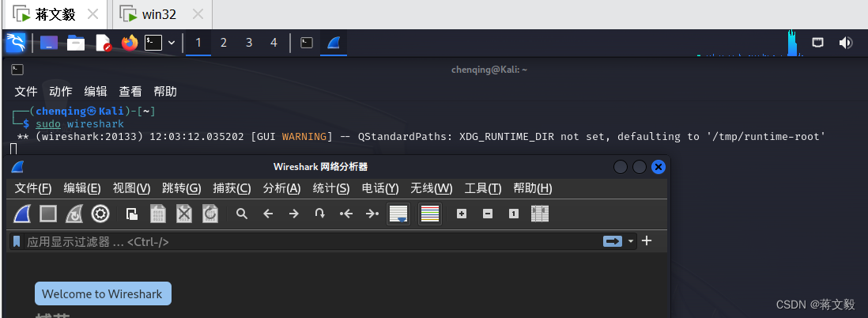Screen dimensions: 868x318
Task: Launch terminal emulator from Kali panel
Action: [153, 43]
